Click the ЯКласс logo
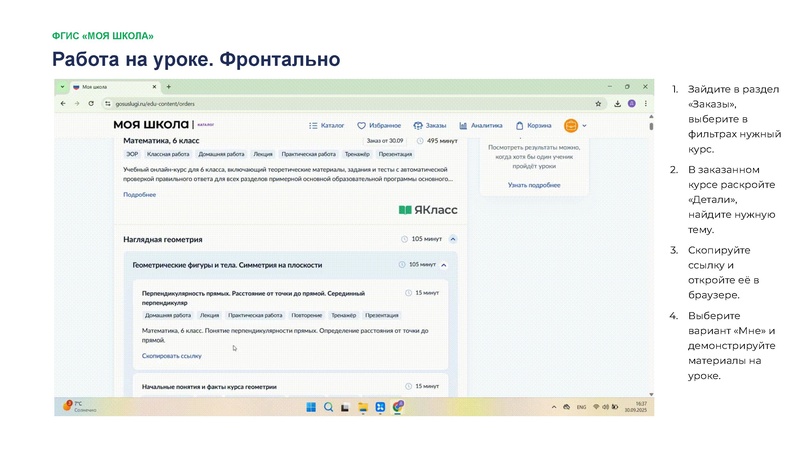The width and height of the screenshot is (800, 450). pyautogui.click(x=428, y=210)
